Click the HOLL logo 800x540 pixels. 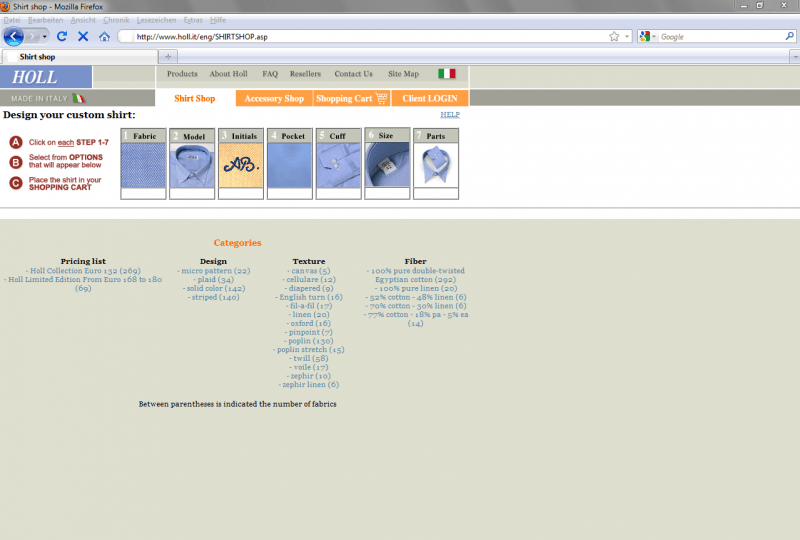[46, 77]
